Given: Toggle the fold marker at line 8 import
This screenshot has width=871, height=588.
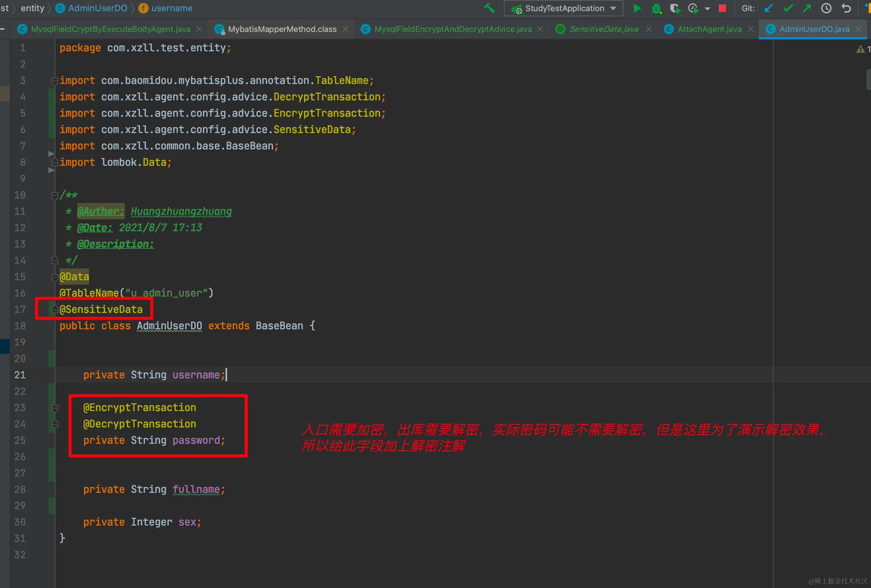Looking at the screenshot, I should coord(55,163).
